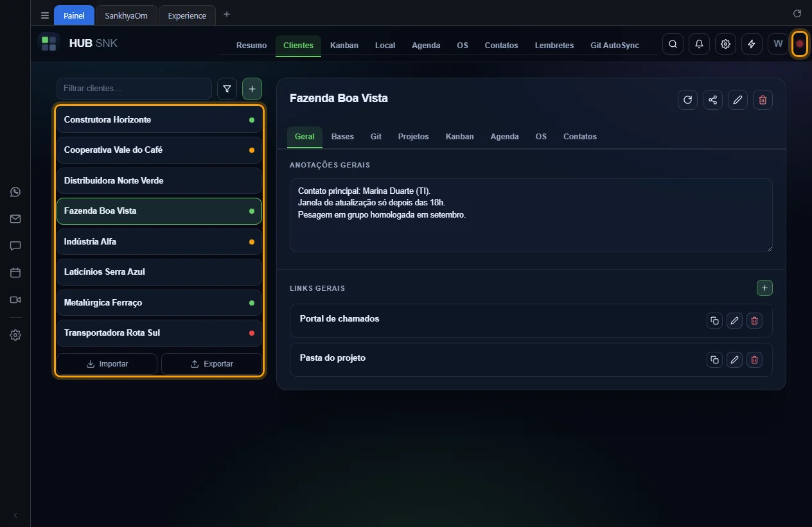Screen dimensions: 812x527
Task: Open the Bases tab of the client
Action: click(x=342, y=137)
